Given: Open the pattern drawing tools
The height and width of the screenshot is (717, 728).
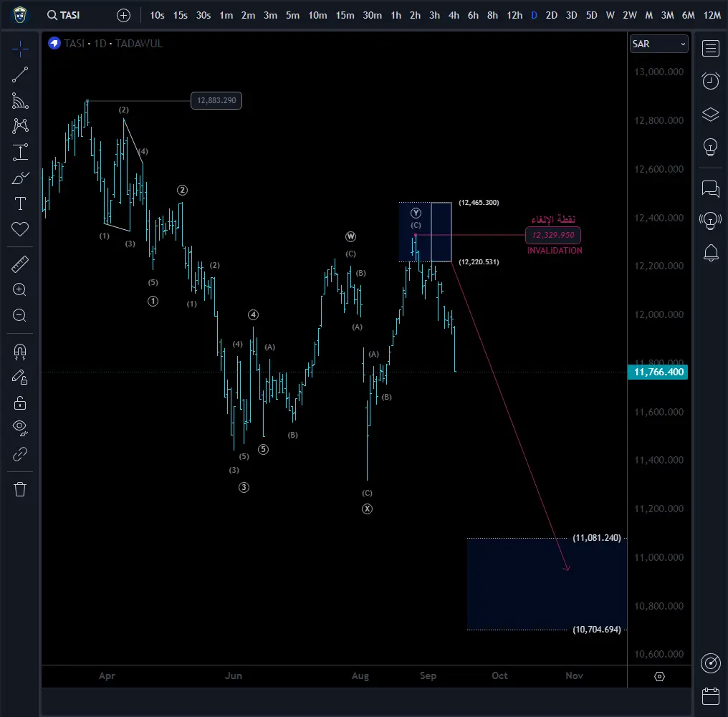Looking at the screenshot, I should click(x=20, y=126).
